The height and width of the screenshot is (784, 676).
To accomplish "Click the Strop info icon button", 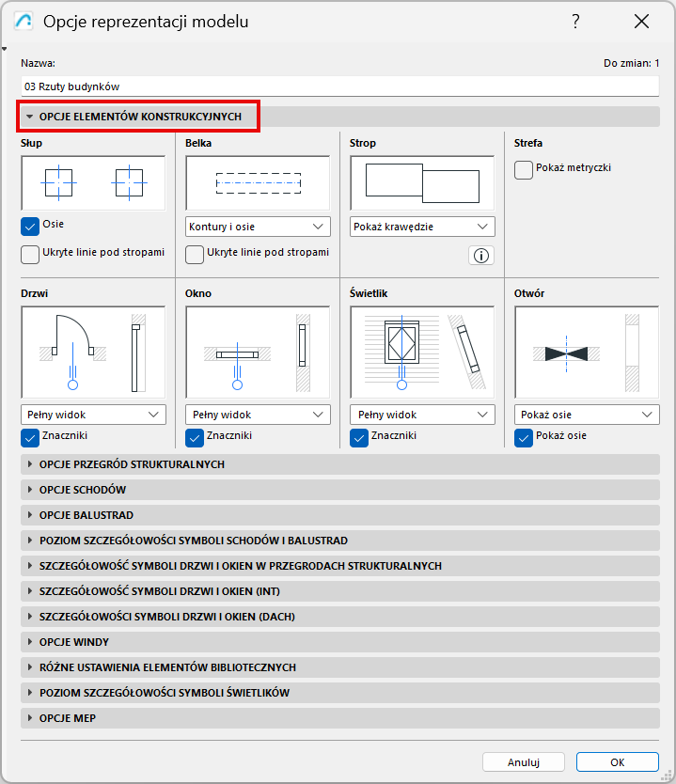I will (481, 256).
